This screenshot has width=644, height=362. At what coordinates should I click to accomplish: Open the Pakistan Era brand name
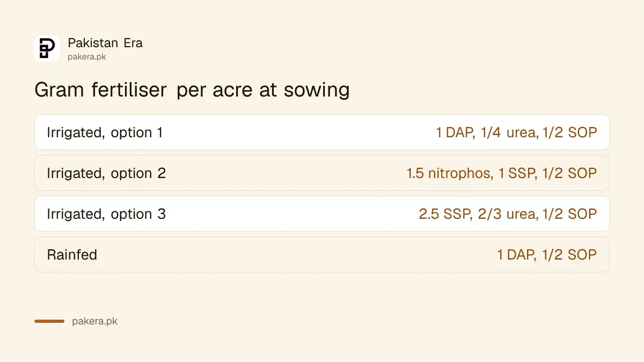[x=105, y=43]
